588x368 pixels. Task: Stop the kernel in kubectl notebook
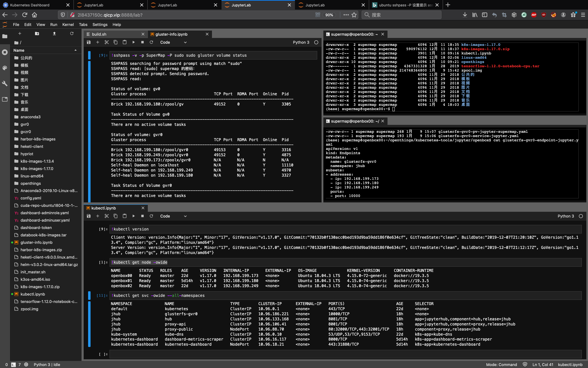(142, 216)
